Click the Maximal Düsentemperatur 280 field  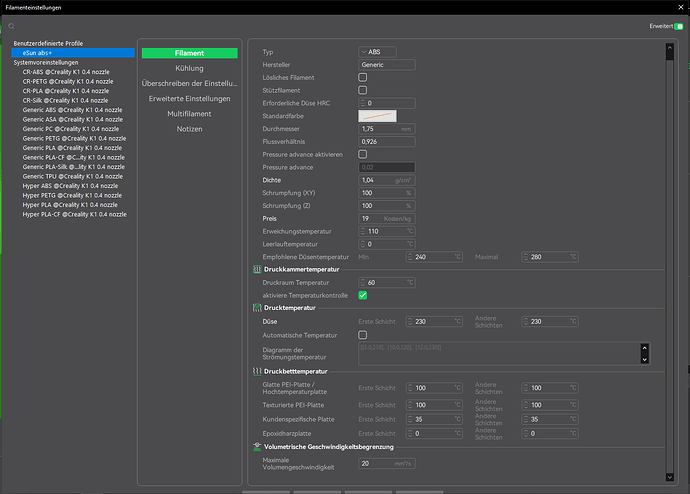click(x=550, y=257)
